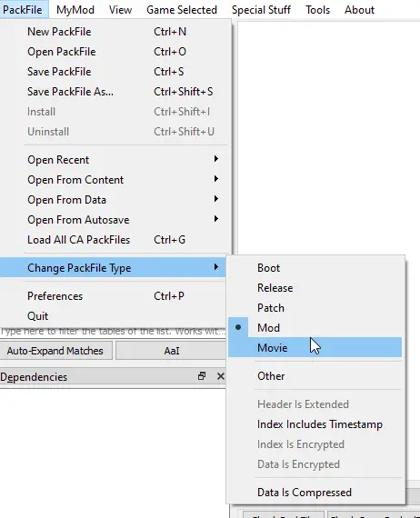Expand the Open From Content submenu
Screen dimensions: 420x518
click(x=114, y=180)
